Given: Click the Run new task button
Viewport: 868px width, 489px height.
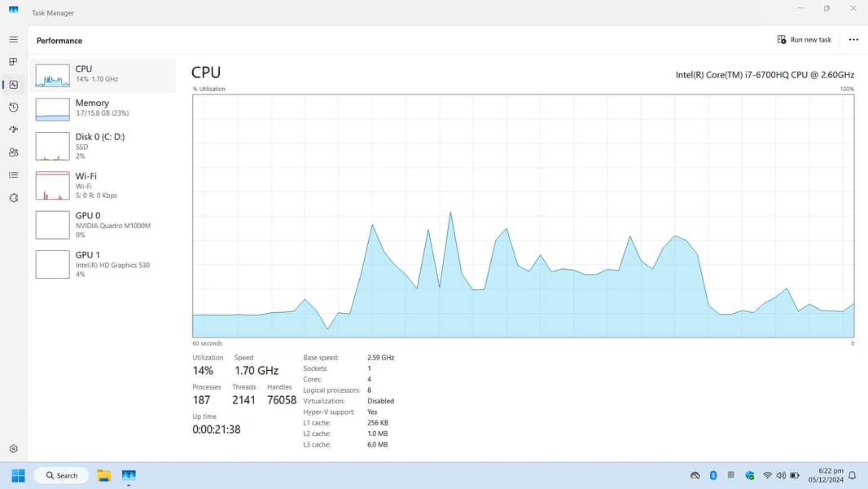Looking at the screenshot, I should [x=804, y=40].
